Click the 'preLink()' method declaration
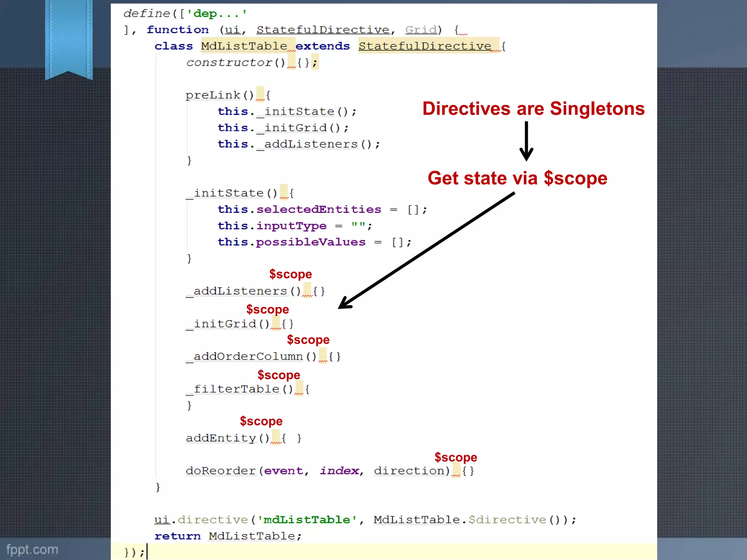 click(228, 95)
